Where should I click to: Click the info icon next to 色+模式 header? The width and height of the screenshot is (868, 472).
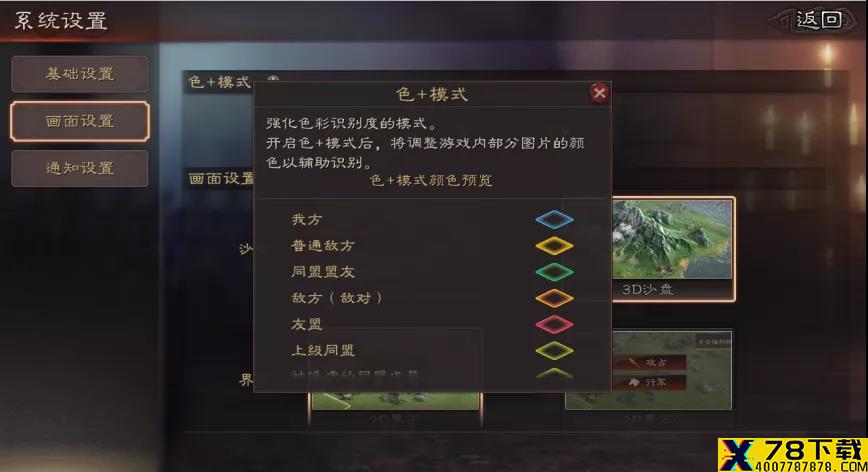tap(272, 79)
